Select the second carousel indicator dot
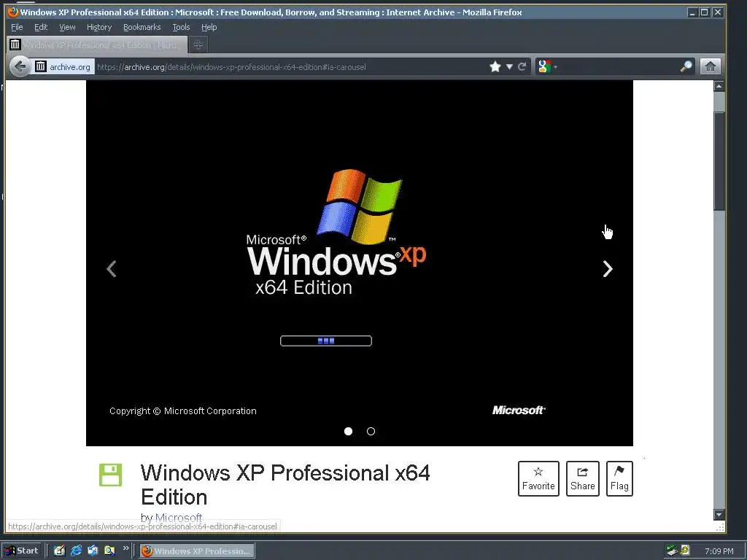The height and width of the screenshot is (560, 747). [371, 431]
